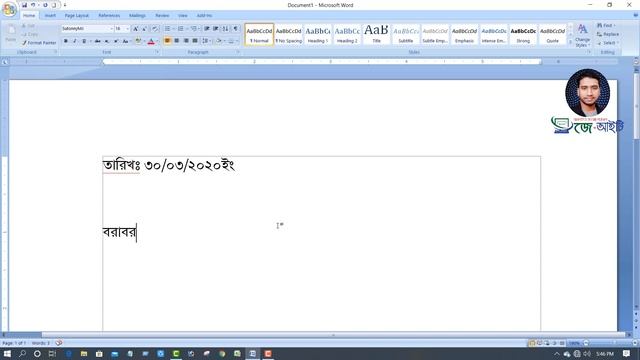Apply subscript formatting

[x=107, y=41]
